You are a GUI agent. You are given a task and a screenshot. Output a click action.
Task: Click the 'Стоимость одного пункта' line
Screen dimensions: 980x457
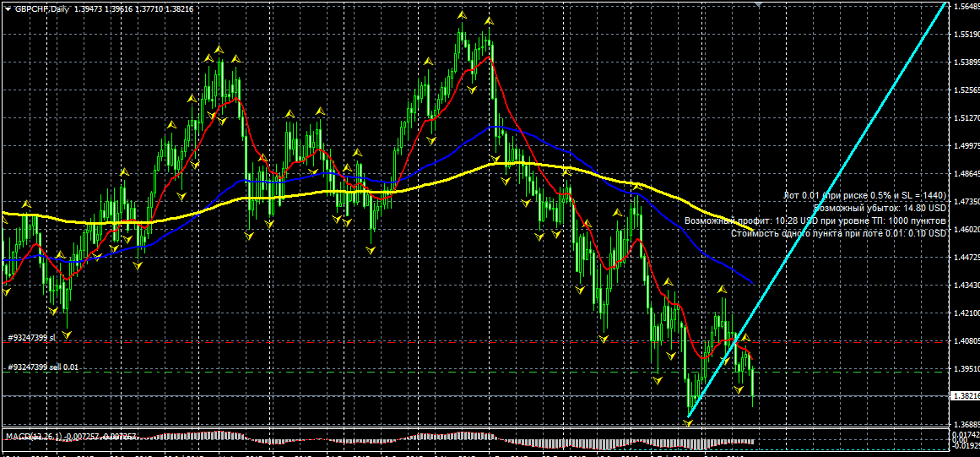839,233
